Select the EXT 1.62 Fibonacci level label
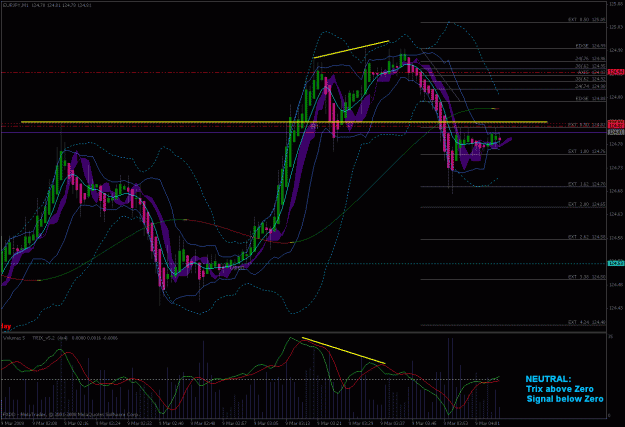This screenshot has width=625, height=427. 586,184
